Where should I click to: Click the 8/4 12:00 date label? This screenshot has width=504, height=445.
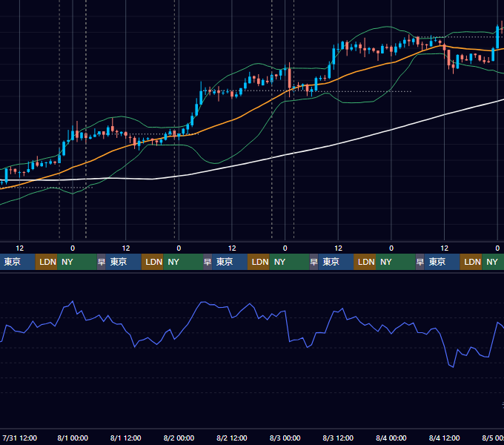(x=444, y=438)
